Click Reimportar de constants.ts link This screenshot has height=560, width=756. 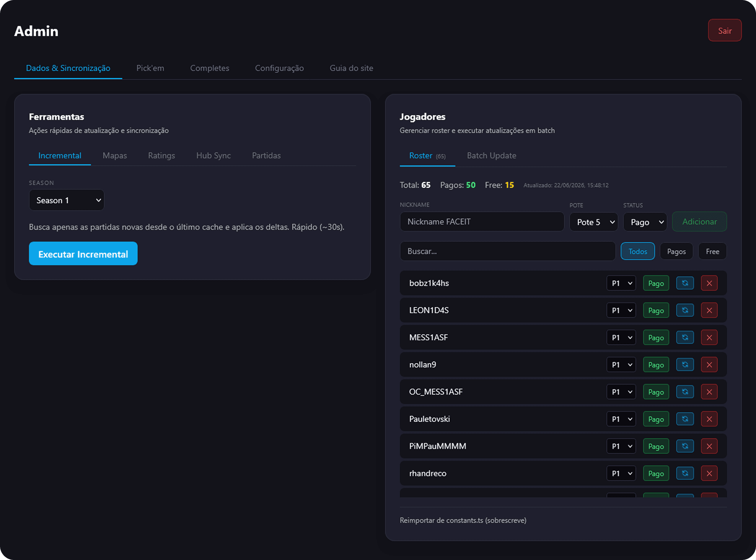coord(463,520)
